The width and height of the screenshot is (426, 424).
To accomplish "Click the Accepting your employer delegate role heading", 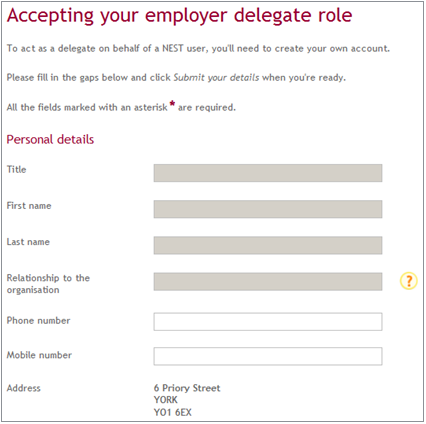I will click(x=179, y=16).
